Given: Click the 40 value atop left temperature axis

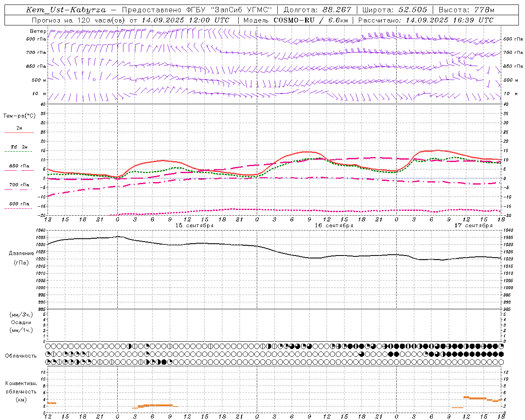Looking at the screenshot, I should pos(43,104).
